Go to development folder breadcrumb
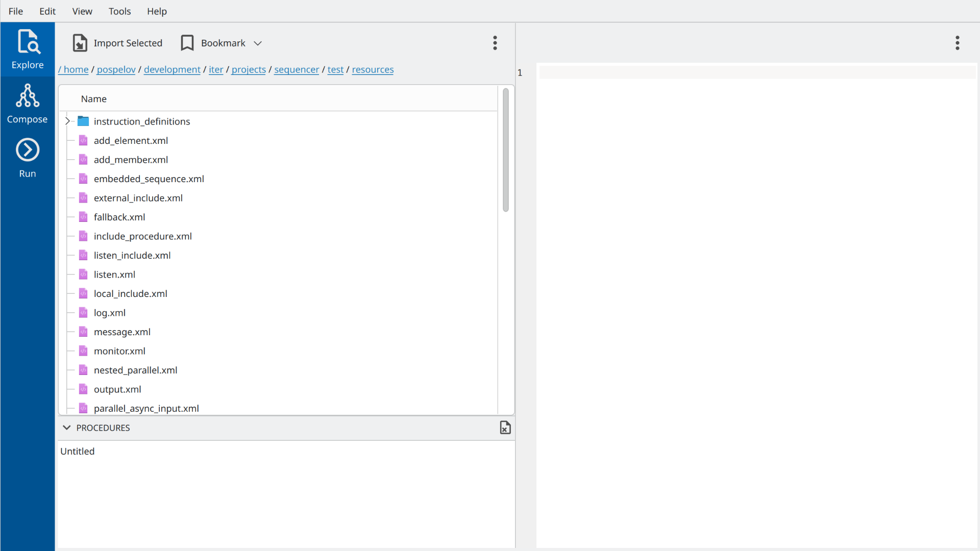The image size is (980, 551). point(172,69)
